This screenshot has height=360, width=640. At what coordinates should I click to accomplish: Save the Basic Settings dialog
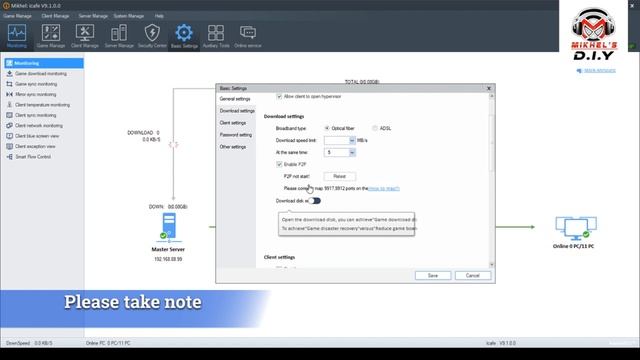tap(433, 276)
